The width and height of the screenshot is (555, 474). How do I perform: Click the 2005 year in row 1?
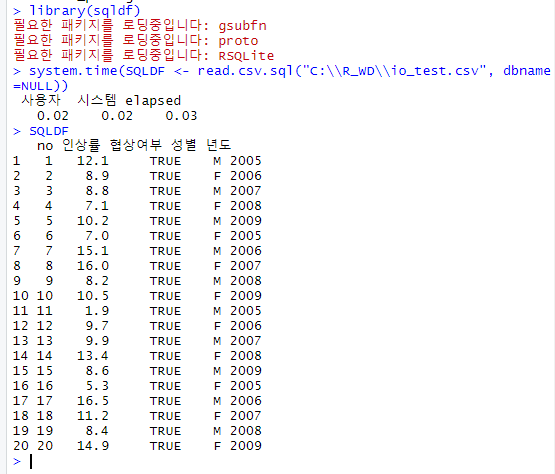pyautogui.click(x=246, y=161)
